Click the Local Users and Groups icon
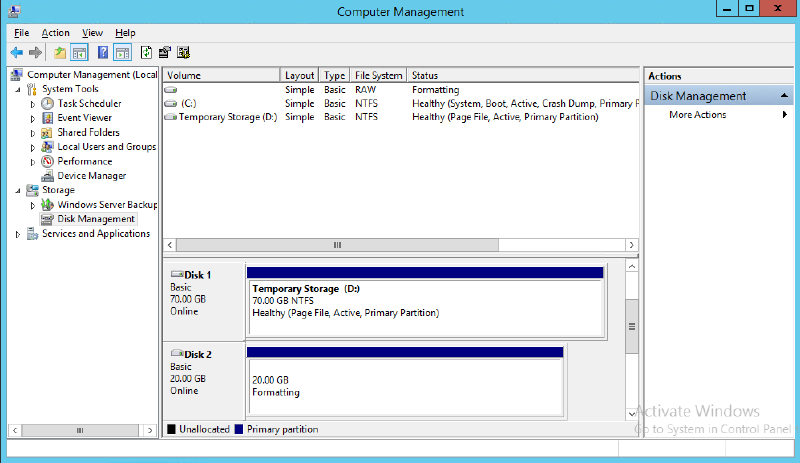This screenshot has width=800, height=463. click(47, 147)
